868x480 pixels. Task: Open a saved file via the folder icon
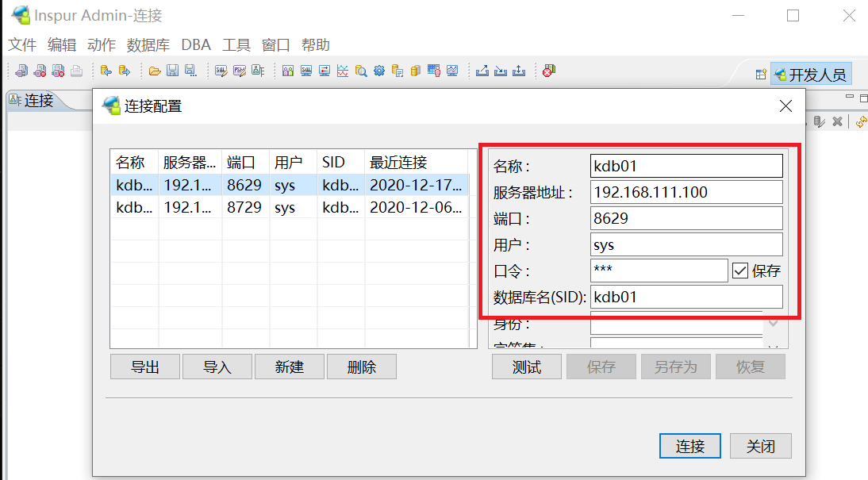[156, 71]
